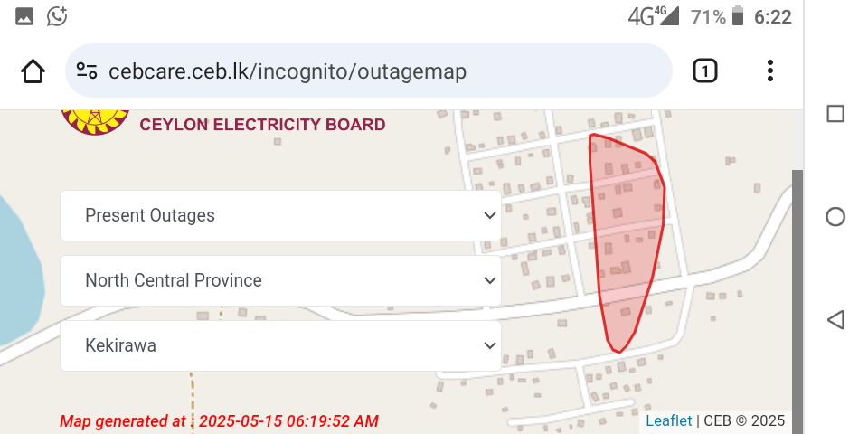Tap the browser home icon
The height and width of the screenshot is (434, 868).
[33, 71]
